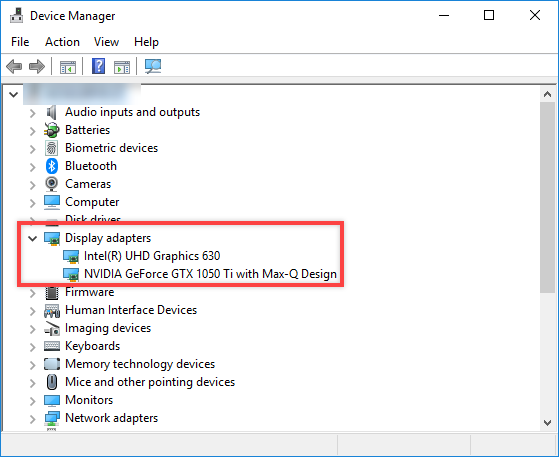The height and width of the screenshot is (457, 559).
Task: Select the Computer monitor icon
Action: pyautogui.click(x=52, y=202)
